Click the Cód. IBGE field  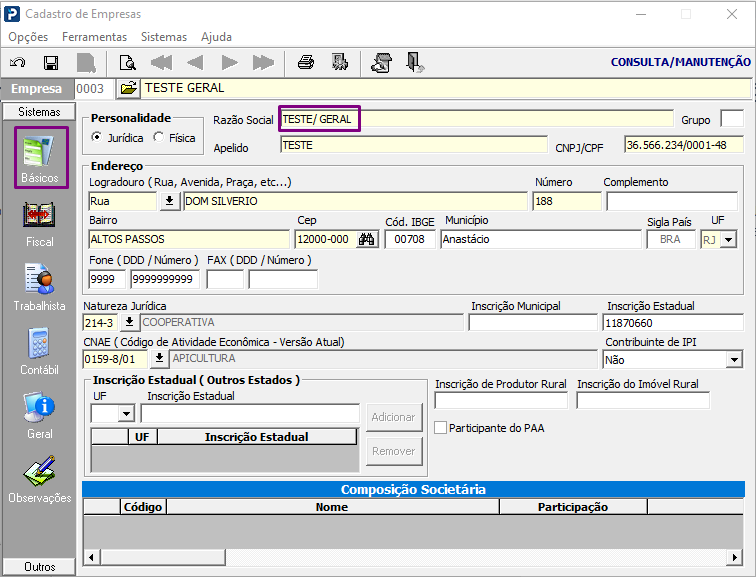(x=410, y=239)
